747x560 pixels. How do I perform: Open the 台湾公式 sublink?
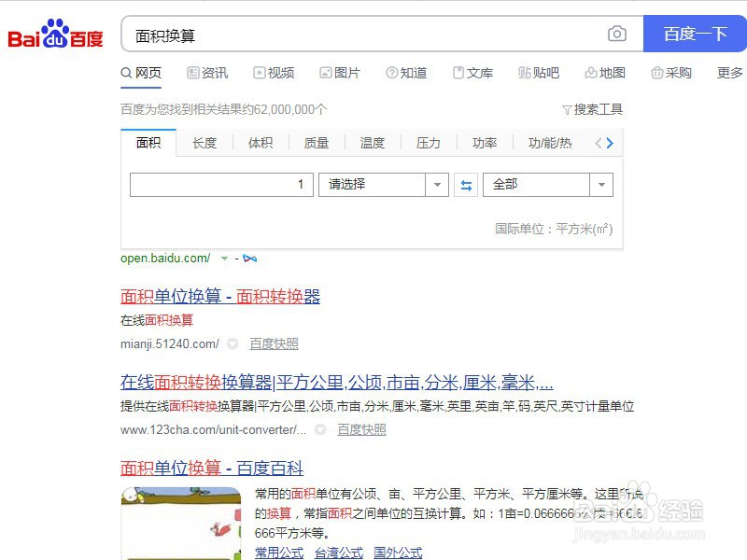339,553
